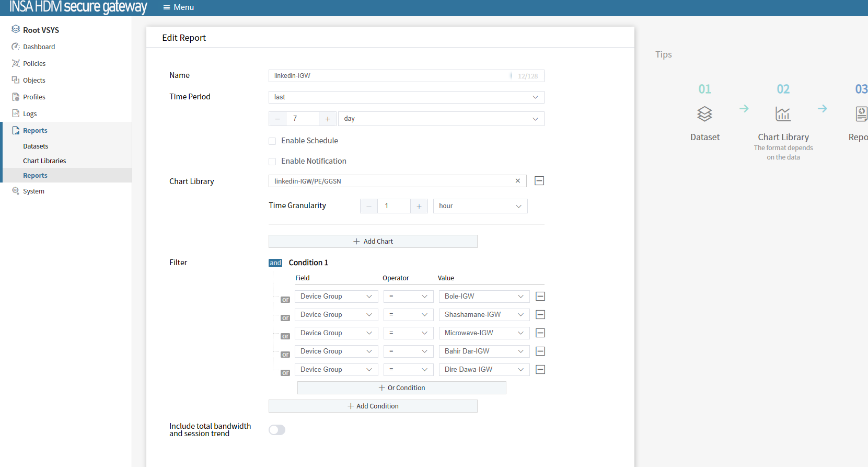
Task: Go to Policies in the sidebar
Action: [34, 64]
